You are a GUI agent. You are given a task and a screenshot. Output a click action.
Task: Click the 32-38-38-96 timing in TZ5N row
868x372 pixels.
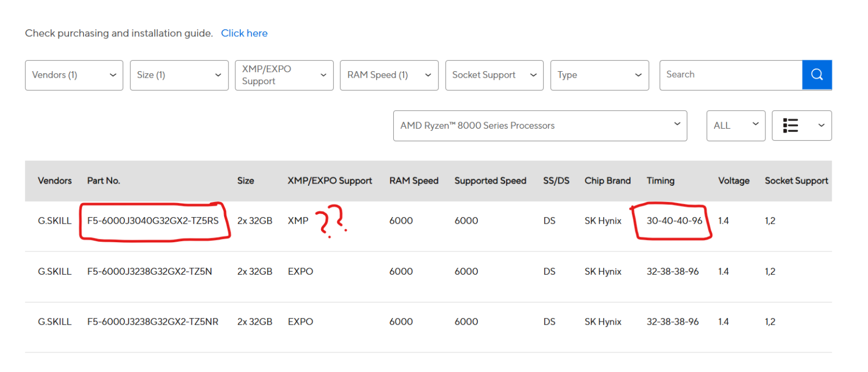pos(673,272)
